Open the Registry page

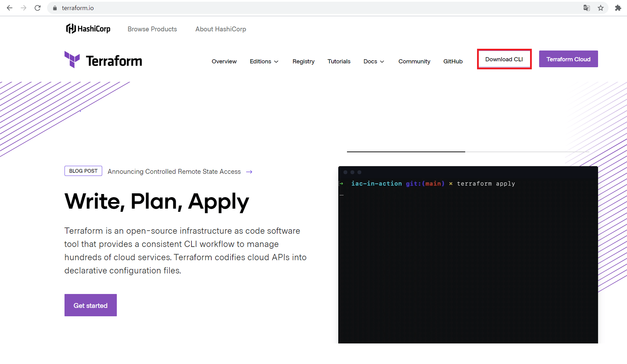(303, 61)
